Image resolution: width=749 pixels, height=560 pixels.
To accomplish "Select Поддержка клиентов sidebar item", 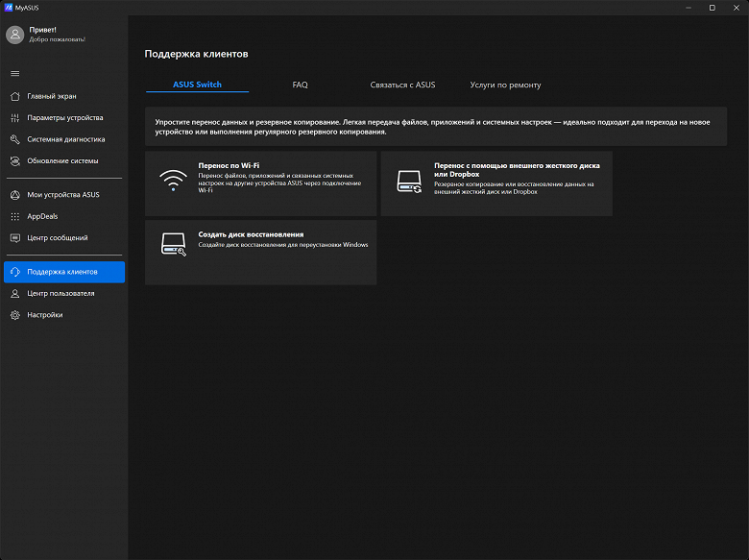I will [63, 272].
